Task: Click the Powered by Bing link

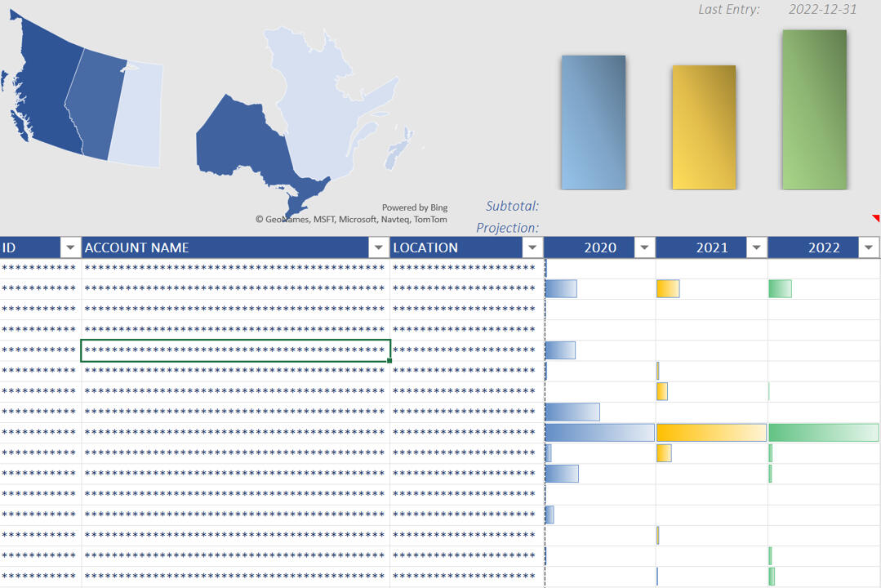Action: point(415,207)
